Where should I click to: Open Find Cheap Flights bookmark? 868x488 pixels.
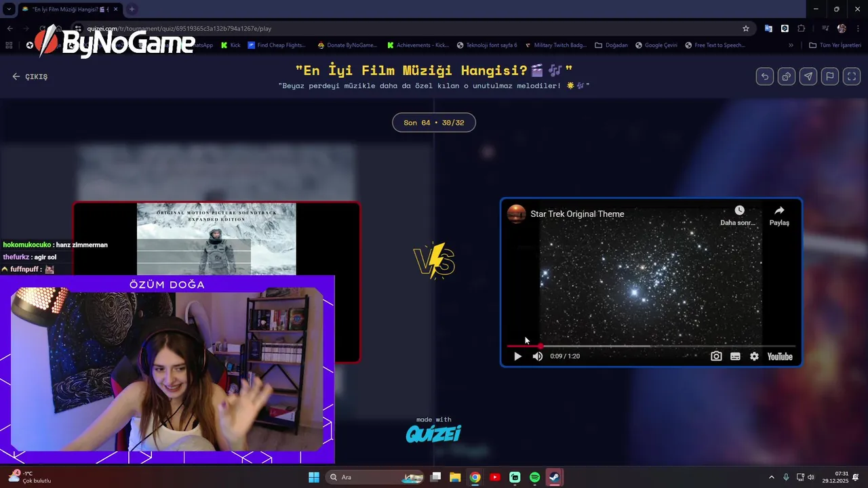pos(277,45)
